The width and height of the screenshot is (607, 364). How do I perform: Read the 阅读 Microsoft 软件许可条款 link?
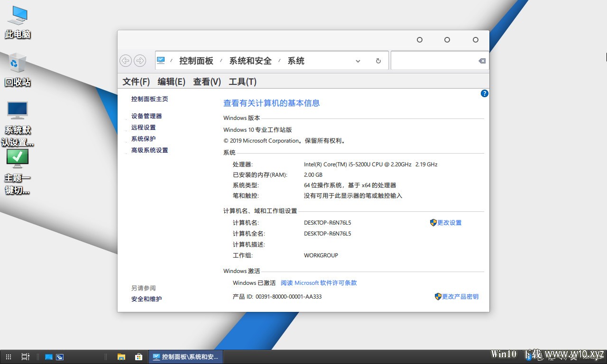tap(319, 283)
